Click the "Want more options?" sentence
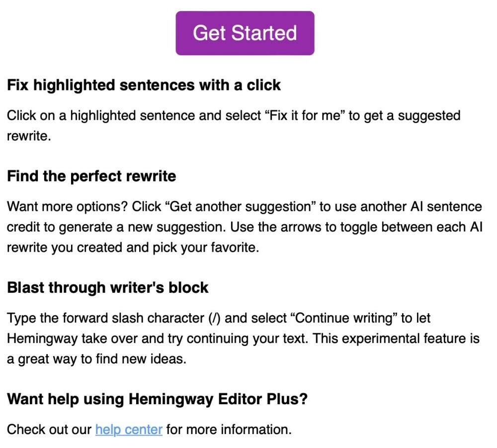 [x=70, y=206]
